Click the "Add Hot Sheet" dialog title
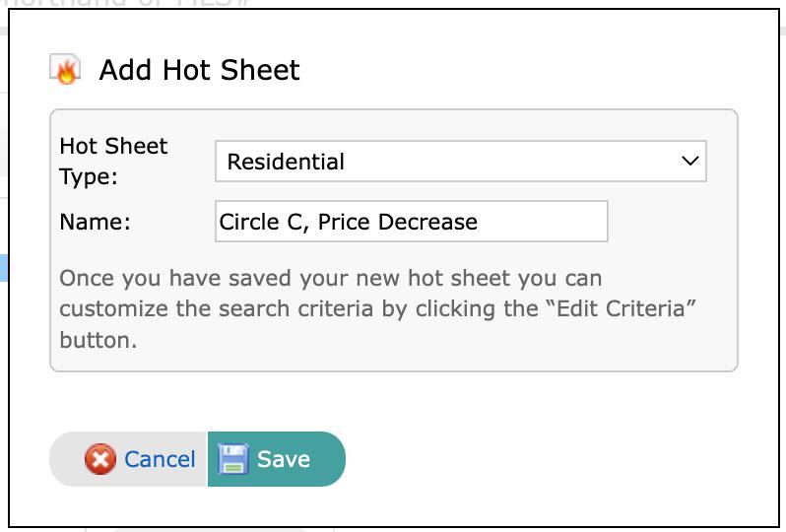Image resolution: width=786 pixels, height=532 pixels. tap(199, 70)
